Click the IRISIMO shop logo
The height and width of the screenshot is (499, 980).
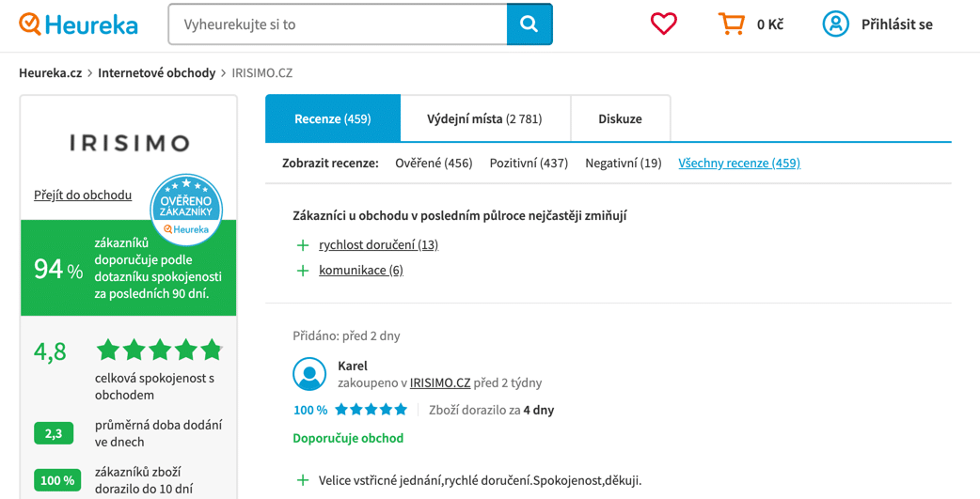pyautogui.click(x=129, y=143)
